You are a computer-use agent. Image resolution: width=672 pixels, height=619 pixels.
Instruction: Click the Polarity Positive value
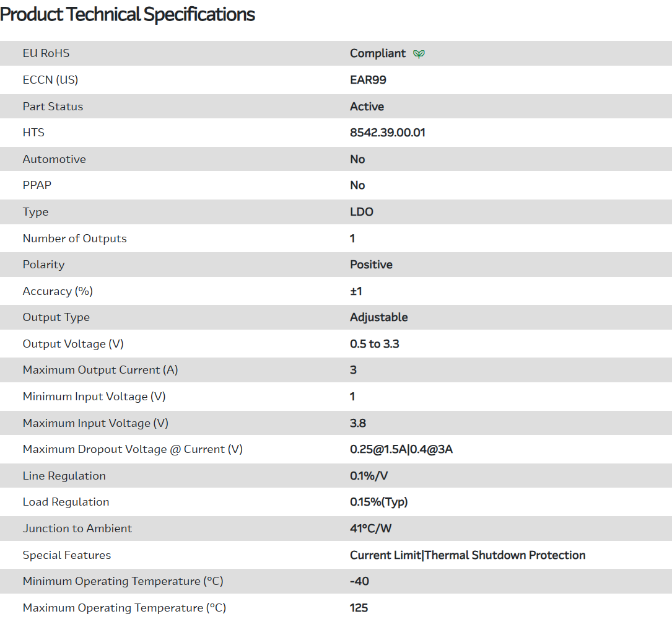[371, 265]
